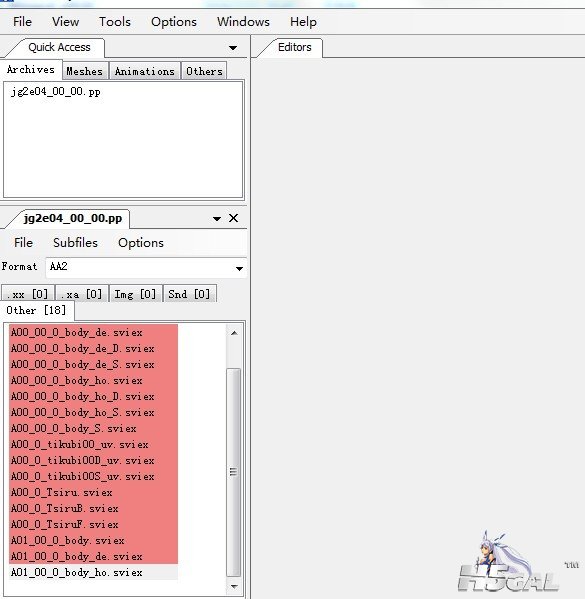Open the jg2e04_00_00.pp tab dropdown arrow
Screen dimensions: 585x599
tap(217, 219)
